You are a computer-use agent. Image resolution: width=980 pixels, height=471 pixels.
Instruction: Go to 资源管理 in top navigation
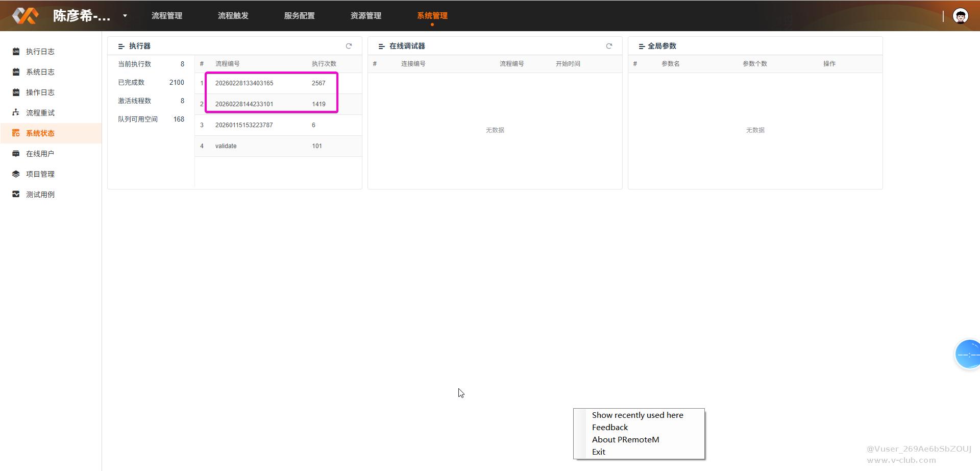point(366,16)
